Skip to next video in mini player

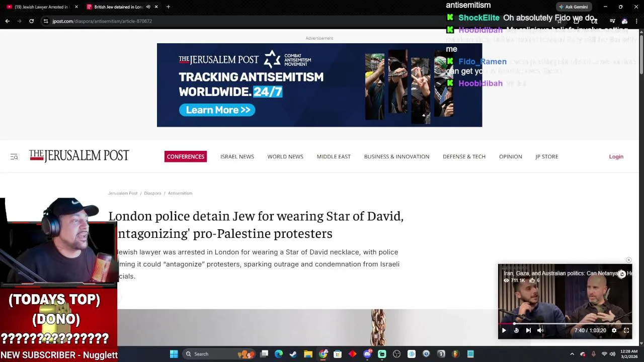point(528,330)
